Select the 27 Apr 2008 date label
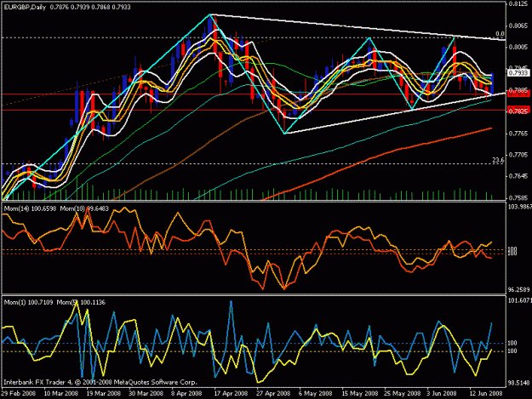This screenshot has width=532, height=399. click(x=273, y=394)
